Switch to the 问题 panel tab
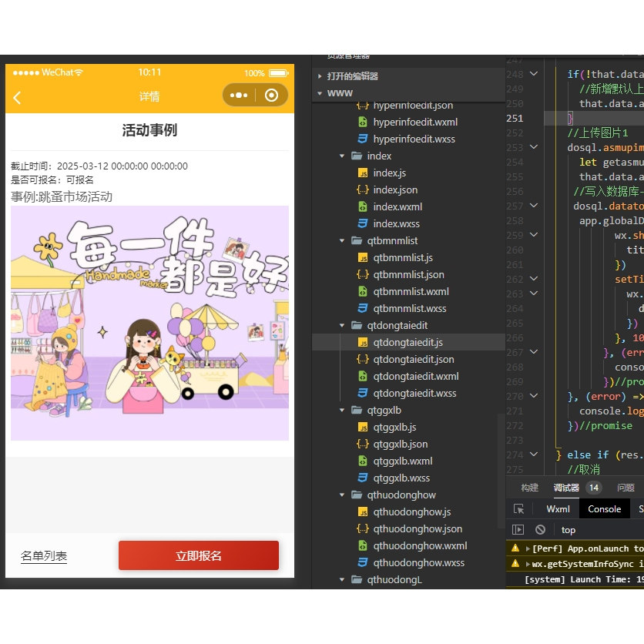Image resolution: width=644 pixels, height=644 pixels. click(x=626, y=488)
